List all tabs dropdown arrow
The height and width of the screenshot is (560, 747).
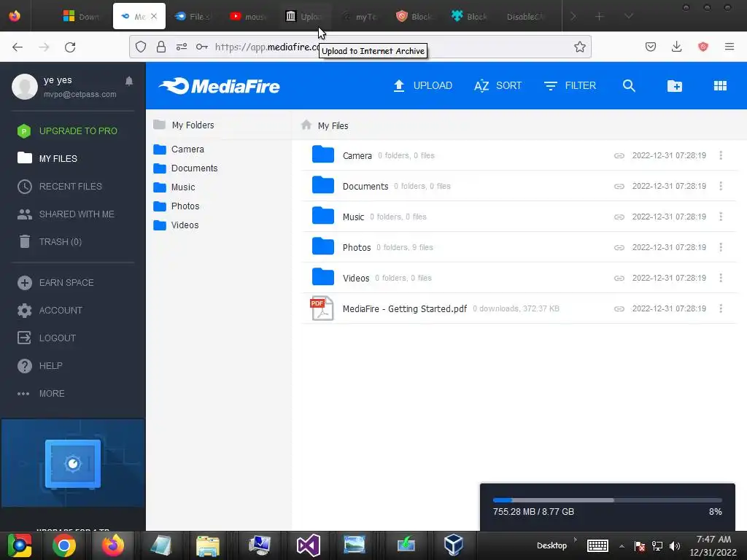click(x=629, y=16)
